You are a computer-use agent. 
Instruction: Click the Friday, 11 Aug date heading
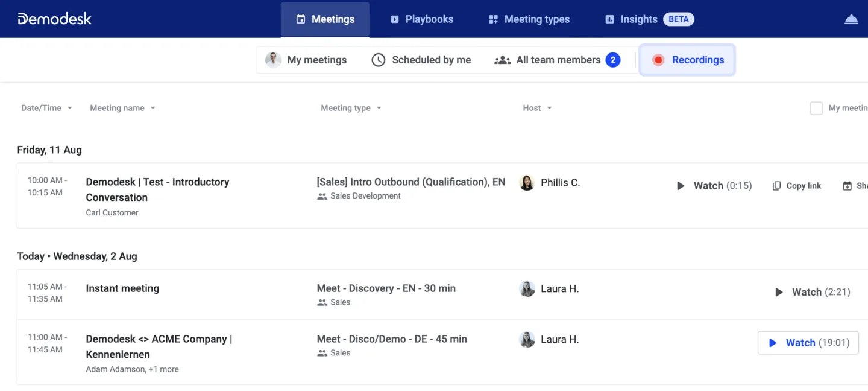click(49, 150)
